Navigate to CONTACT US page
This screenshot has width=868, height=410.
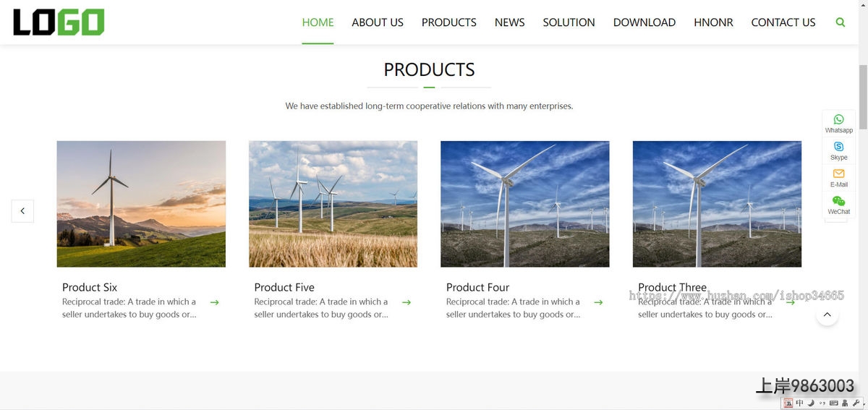783,22
